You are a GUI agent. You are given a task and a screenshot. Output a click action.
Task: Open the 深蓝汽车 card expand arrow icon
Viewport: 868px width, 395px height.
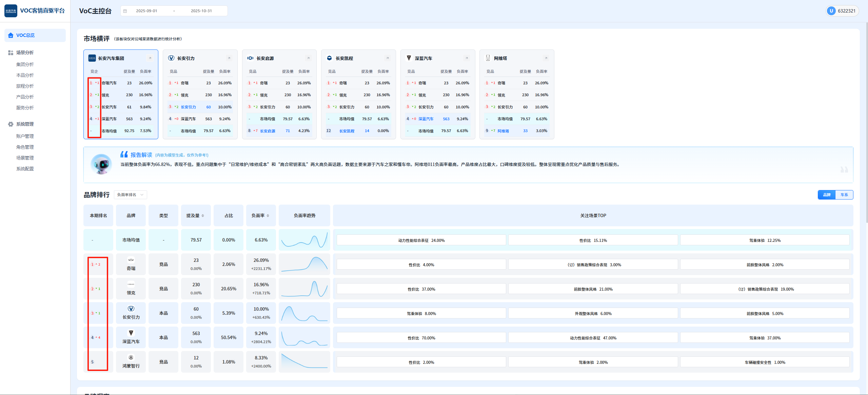click(x=467, y=58)
